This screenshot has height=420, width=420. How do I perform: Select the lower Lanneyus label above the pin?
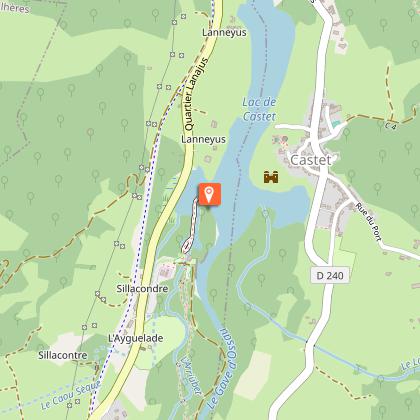(203, 139)
